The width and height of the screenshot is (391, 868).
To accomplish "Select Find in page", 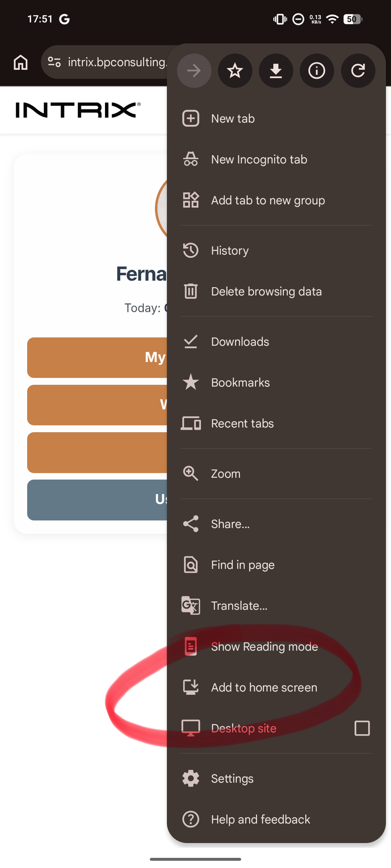I will click(243, 565).
